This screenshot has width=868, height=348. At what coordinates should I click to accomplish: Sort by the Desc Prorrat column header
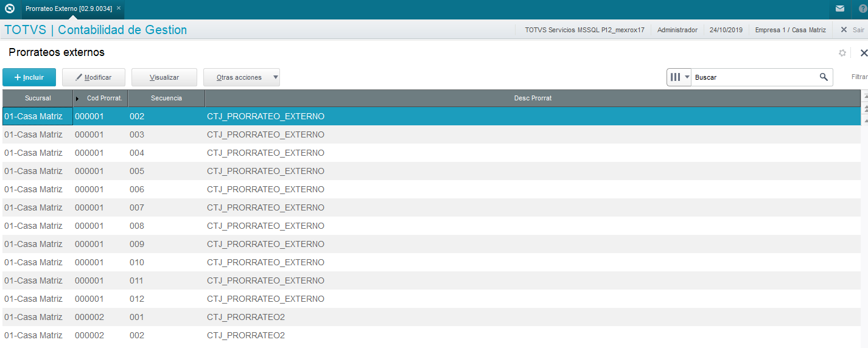coord(533,98)
